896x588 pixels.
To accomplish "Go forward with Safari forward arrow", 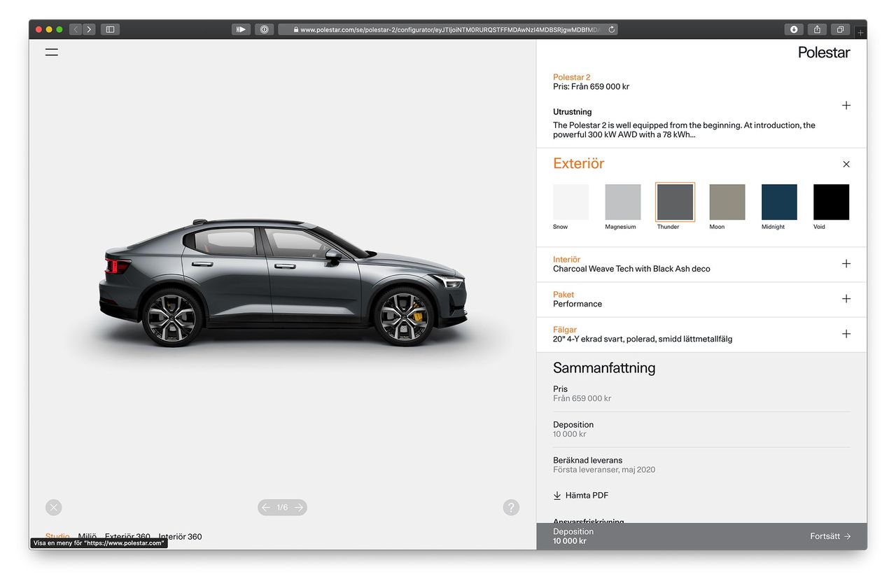I will [x=89, y=29].
